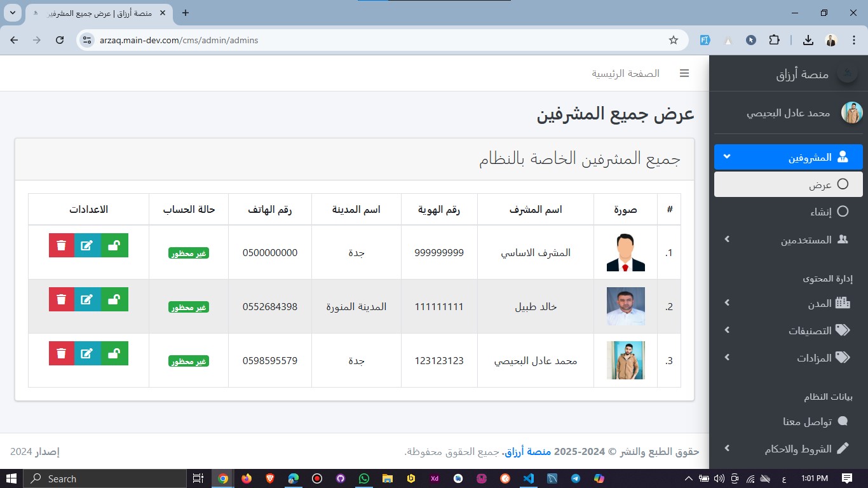Viewport: 868px width, 488px height.
Task: Open the تواصل معنا sidebar item
Action: coord(808,421)
